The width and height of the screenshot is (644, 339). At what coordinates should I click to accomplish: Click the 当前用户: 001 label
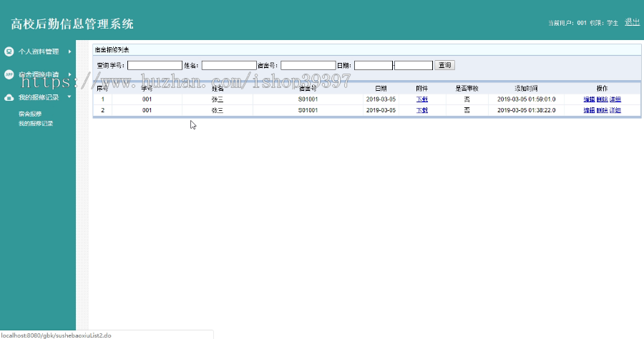(x=567, y=23)
